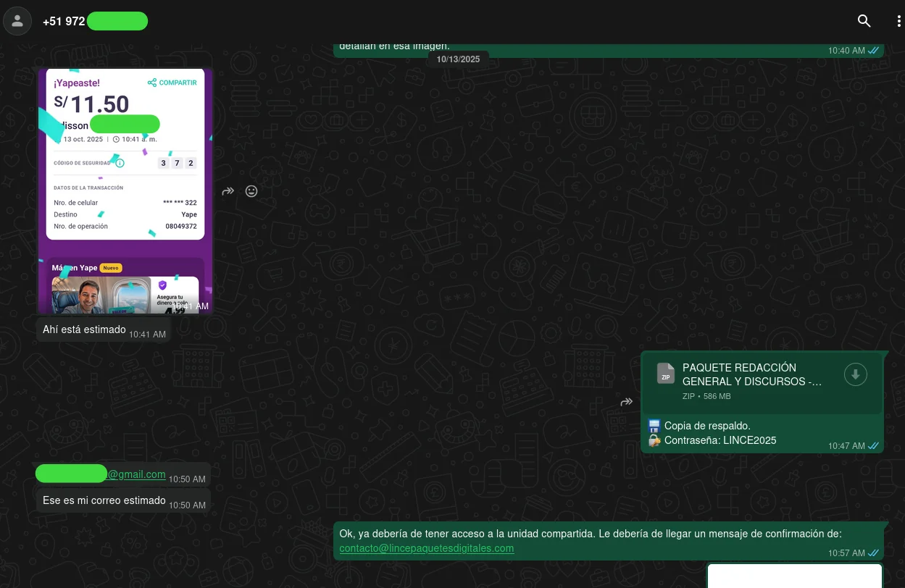Forward the Yape receipt image
This screenshot has height=588, width=905.
[228, 191]
